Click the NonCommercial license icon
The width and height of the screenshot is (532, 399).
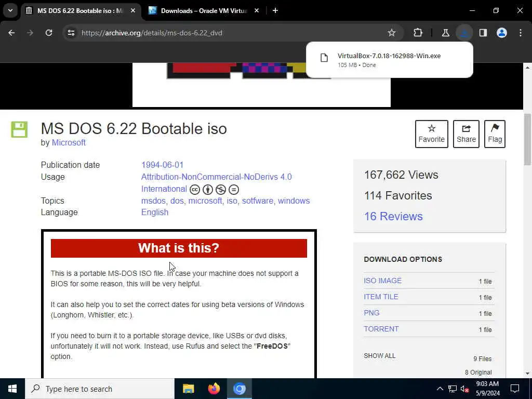click(220, 189)
